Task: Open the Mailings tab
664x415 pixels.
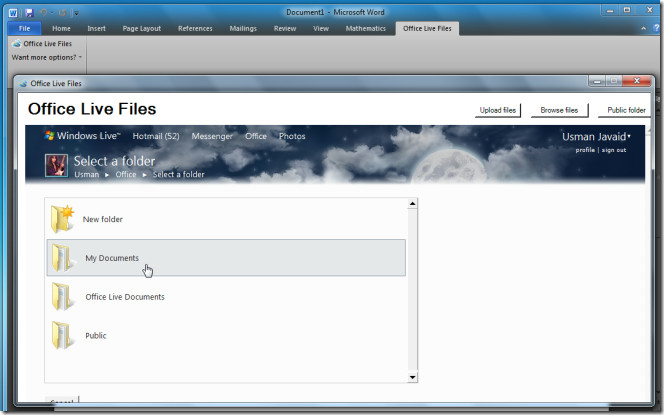Action: click(243, 28)
